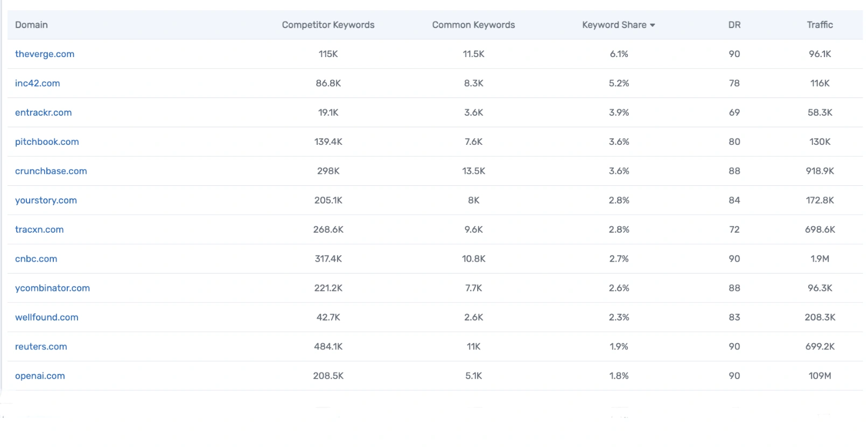868x447 pixels.
Task: Open yourstory.com domain link
Action: click(46, 200)
